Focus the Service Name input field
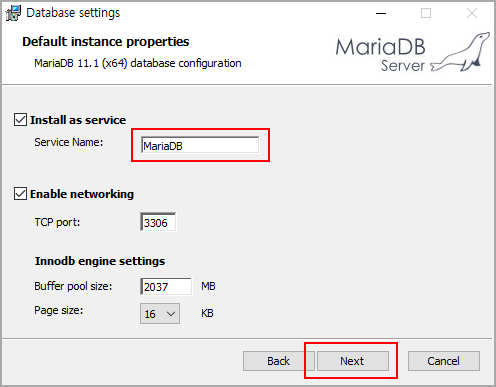The height and width of the screenshot is (387, 496). click(x=200, y=145)
